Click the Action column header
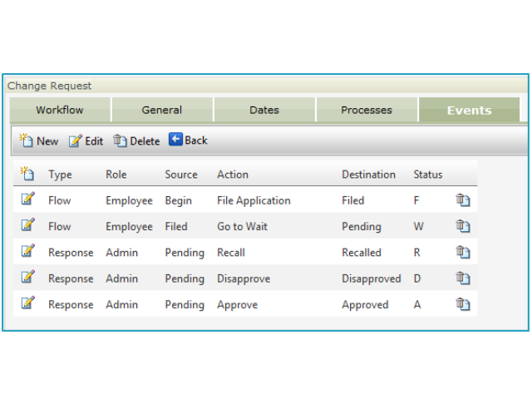Image resolution: width=532 pixels, height=399 pixels. point(233,175)
